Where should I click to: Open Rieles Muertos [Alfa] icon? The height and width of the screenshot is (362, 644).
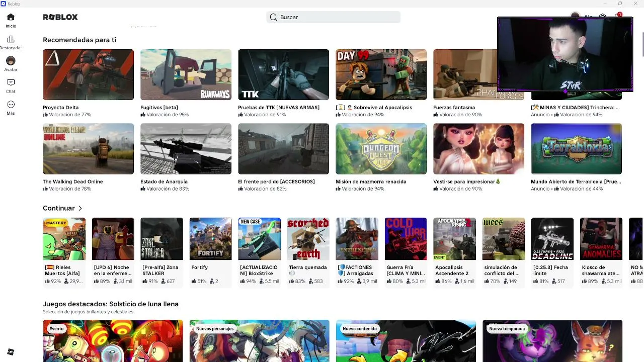(64, 239)
